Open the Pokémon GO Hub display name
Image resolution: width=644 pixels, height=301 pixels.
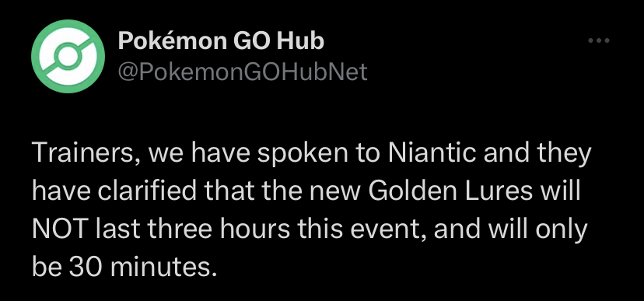coord(221,40)
